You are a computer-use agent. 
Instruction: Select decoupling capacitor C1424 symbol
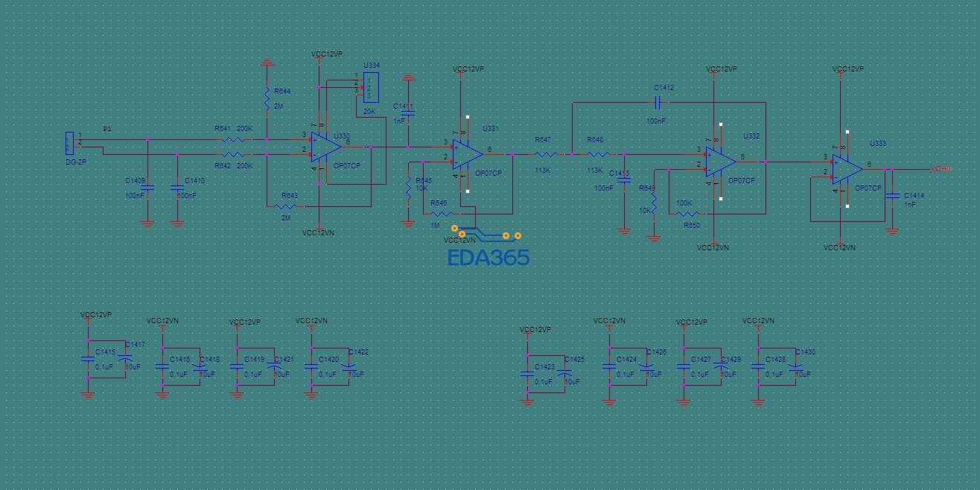609,366
